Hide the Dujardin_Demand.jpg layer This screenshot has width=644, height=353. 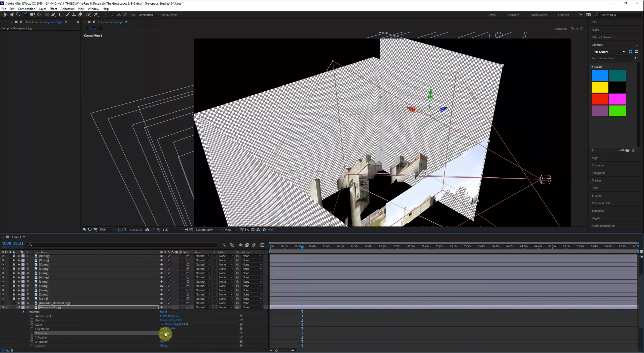(x=3, y=303)
